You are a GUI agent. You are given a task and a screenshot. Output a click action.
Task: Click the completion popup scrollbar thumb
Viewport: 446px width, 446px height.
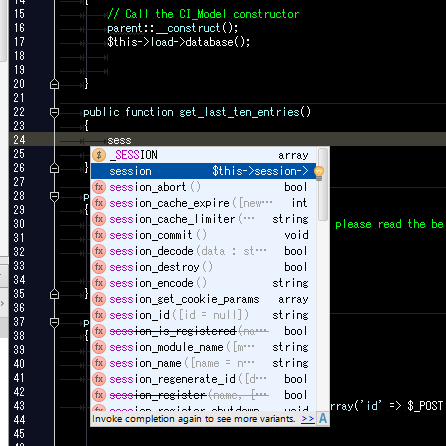322,184
